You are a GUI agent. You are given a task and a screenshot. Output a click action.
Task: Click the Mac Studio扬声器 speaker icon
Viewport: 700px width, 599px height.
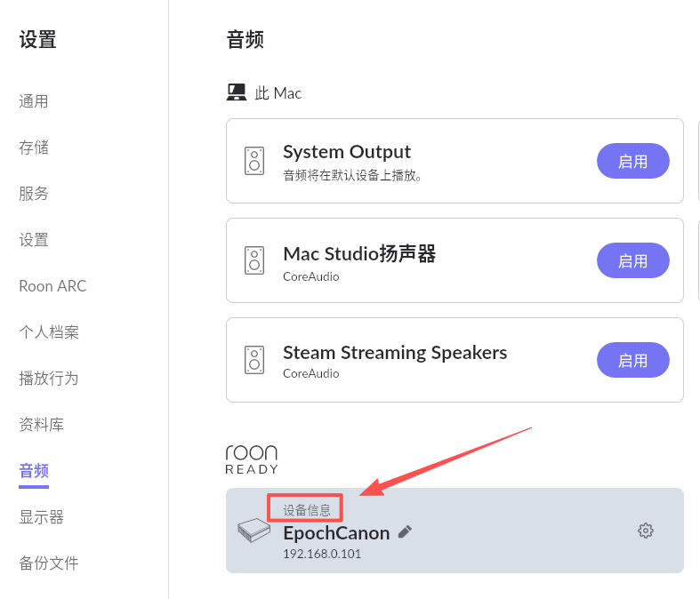pyautogui.click(x=254, y=260)
